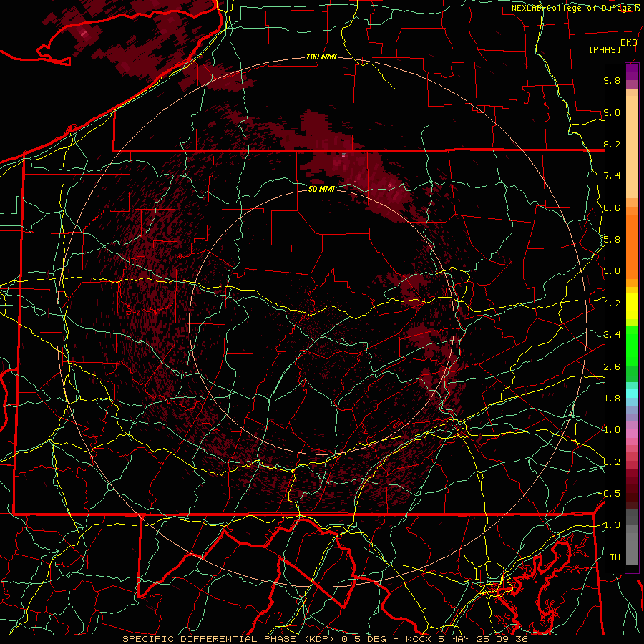The width and height of the screenshot is (644, 644).
Task: Pick the purple segment atop the color bar
Action: [632, 72]
